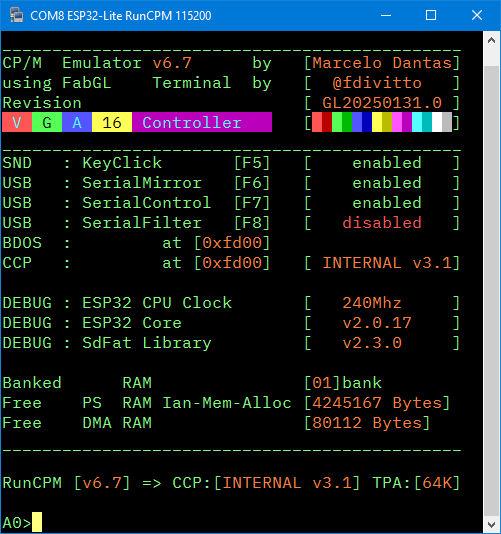Viewport: 501px width, 534px height.
Task: Click the '[01]bank' value
Action: pyautogui.click(x=343, y=383)
